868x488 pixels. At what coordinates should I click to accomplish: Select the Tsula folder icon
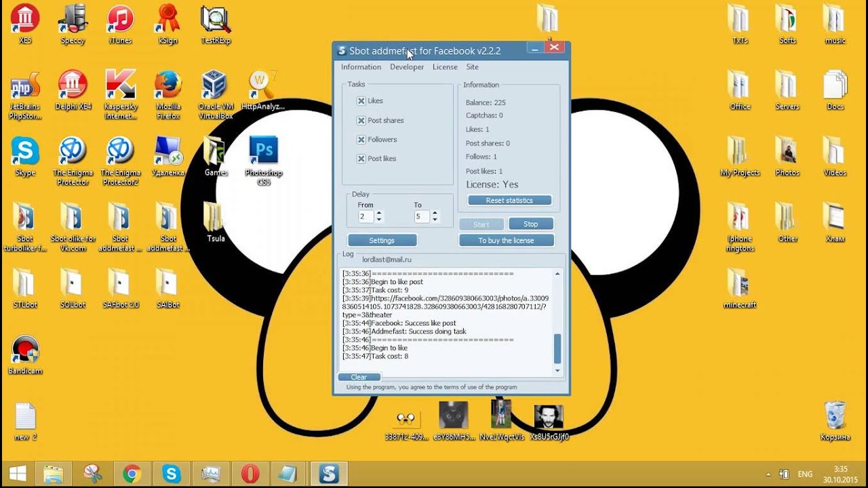coord(216,222)
